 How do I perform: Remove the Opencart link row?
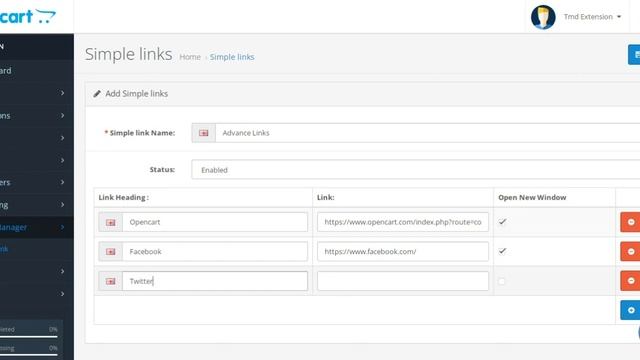tap(630, 222)
